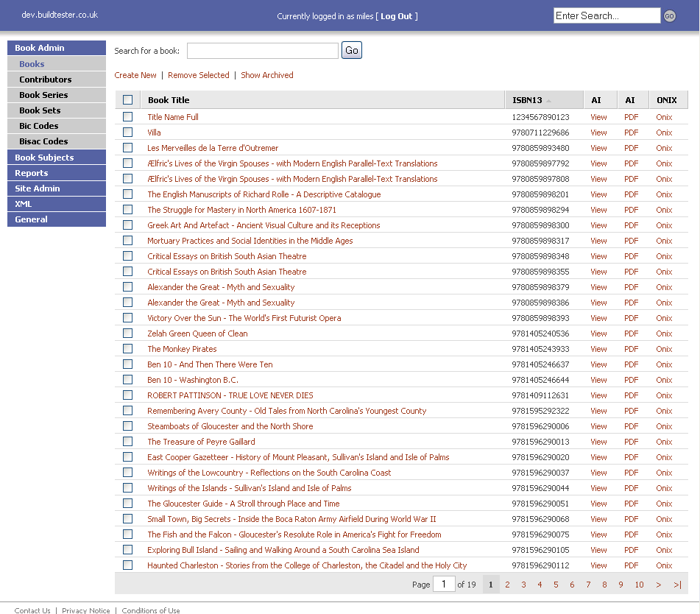Open Bisac Codes sidebar item
Viewport: 700px width, 614px height.
pyautogui.click(x=57, y=141)
